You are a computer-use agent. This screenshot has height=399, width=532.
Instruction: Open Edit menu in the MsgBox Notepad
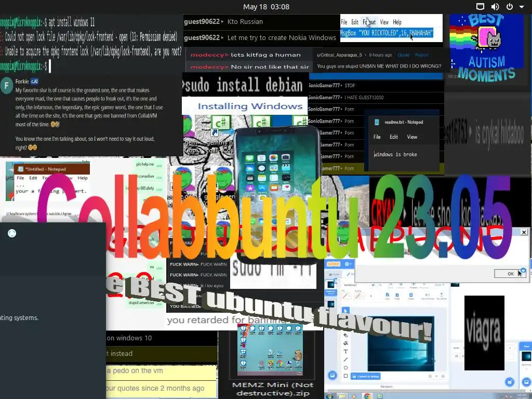354,22
